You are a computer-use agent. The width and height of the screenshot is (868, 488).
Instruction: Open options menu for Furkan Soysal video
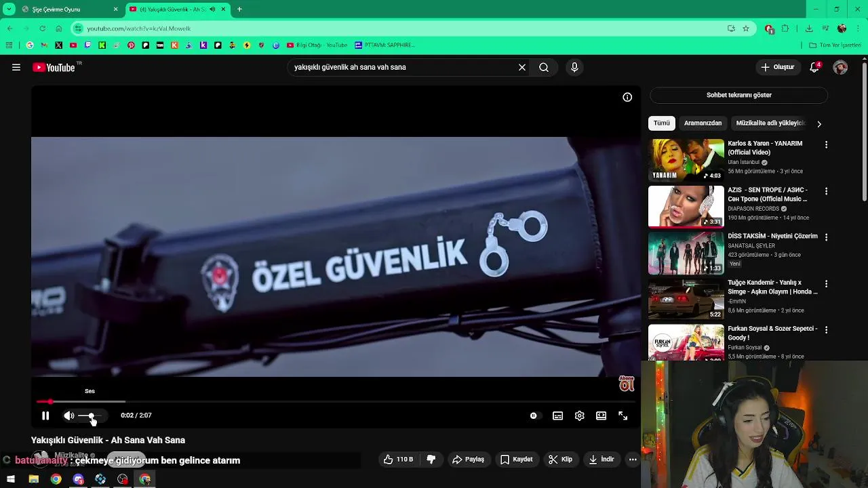[826, 329]
